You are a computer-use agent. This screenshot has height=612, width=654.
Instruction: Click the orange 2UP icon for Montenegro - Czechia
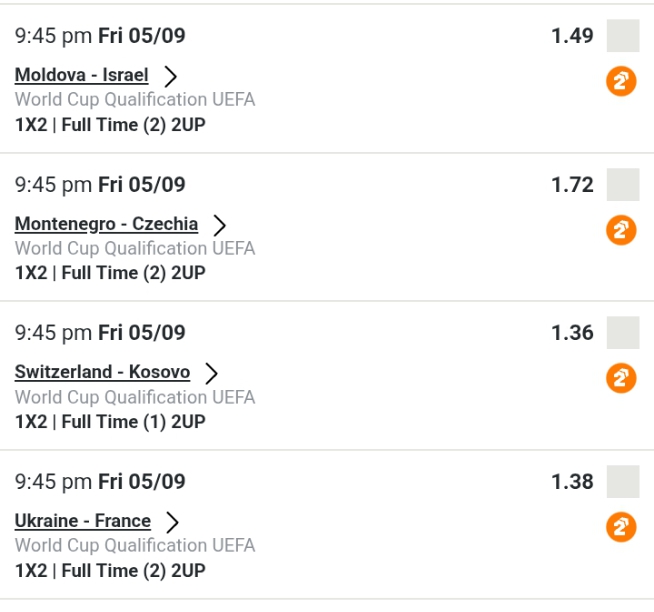[622, 230]
